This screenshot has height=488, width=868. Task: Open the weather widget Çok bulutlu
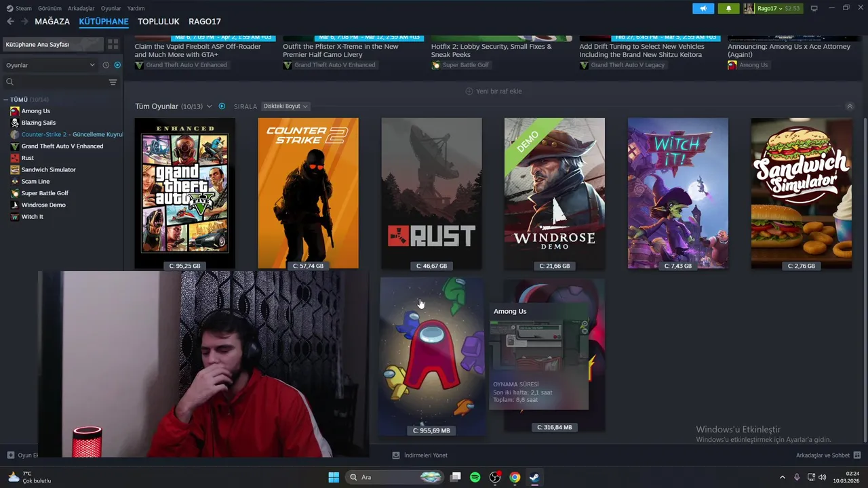click(28, 477)
